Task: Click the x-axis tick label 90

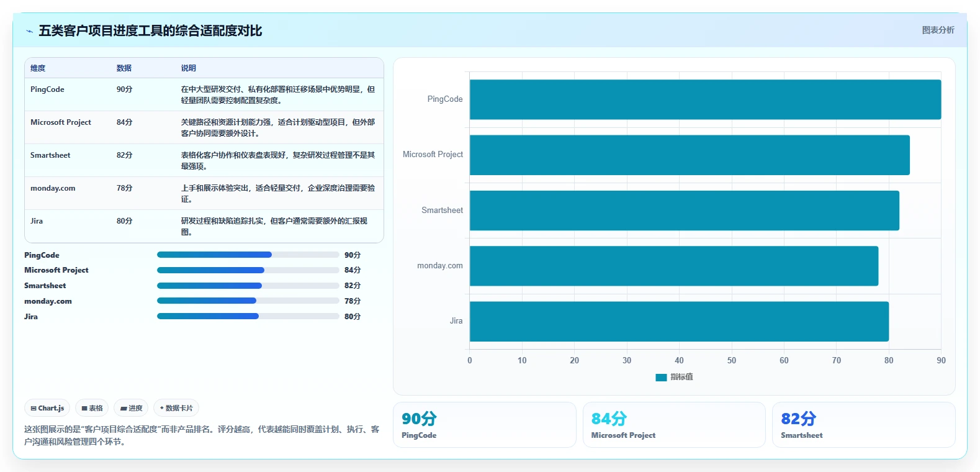Action: (x=941, y=361)
